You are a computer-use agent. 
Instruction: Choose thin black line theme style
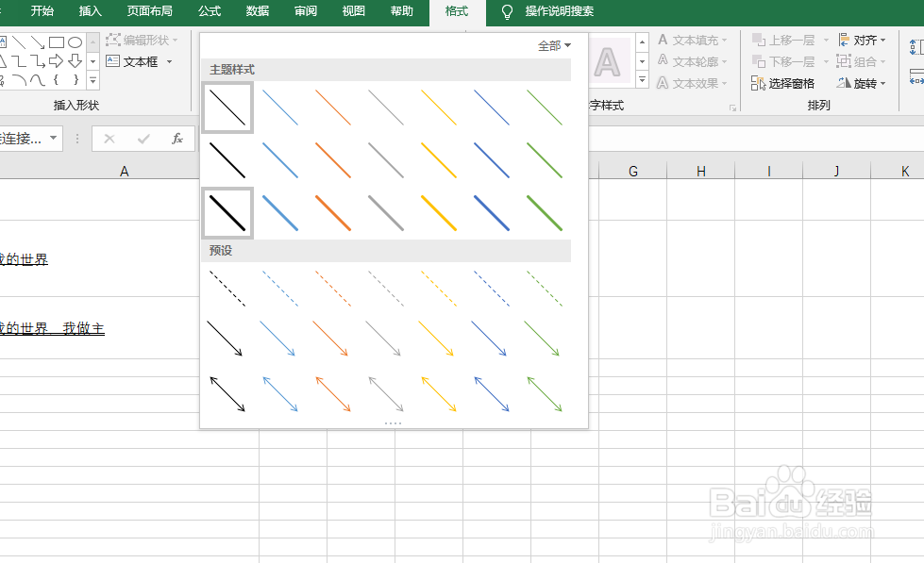pyautogui.click(x=227, y=108)
